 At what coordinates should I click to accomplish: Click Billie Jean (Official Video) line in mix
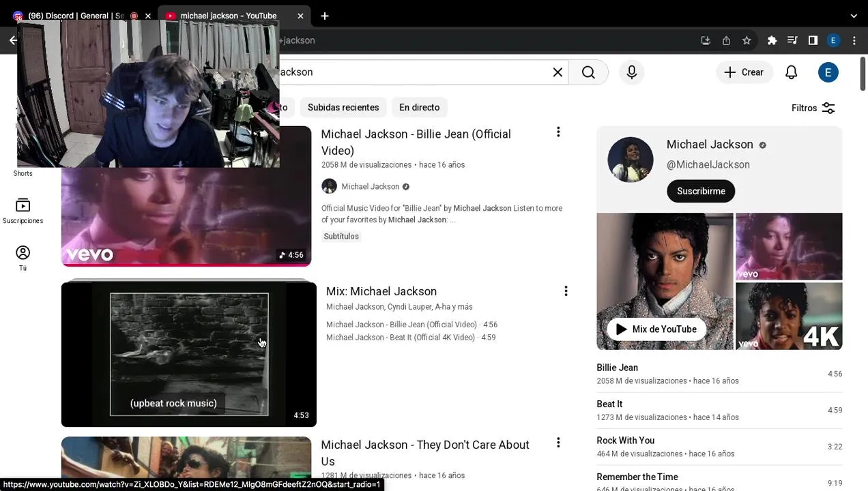coord(411,325)
